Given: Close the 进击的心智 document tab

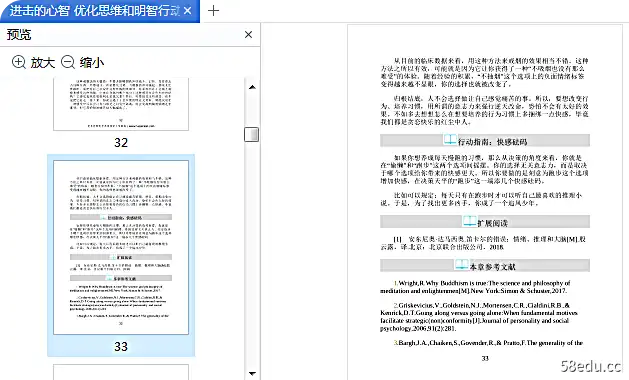Looking at the screenshot, I should point(187,11).
